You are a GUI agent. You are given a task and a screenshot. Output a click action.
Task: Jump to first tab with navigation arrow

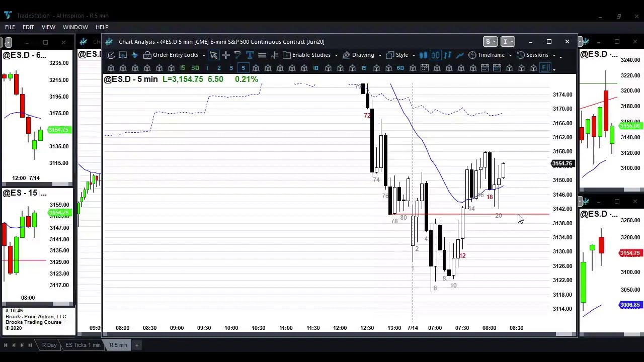click(x=6, y=345)
